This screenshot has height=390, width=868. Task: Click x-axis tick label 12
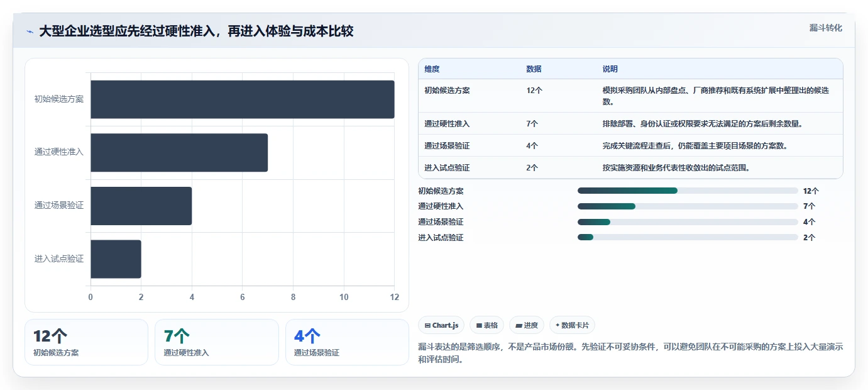click(394, 297)
